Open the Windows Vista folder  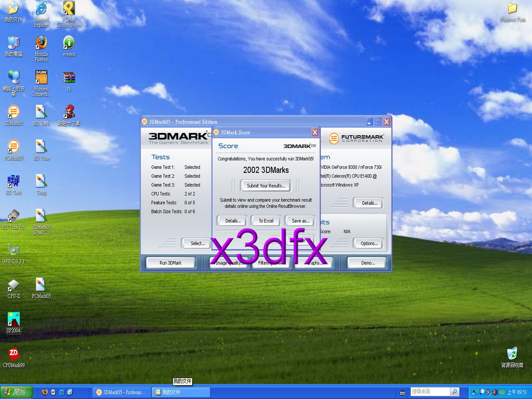tap(512, 11)
